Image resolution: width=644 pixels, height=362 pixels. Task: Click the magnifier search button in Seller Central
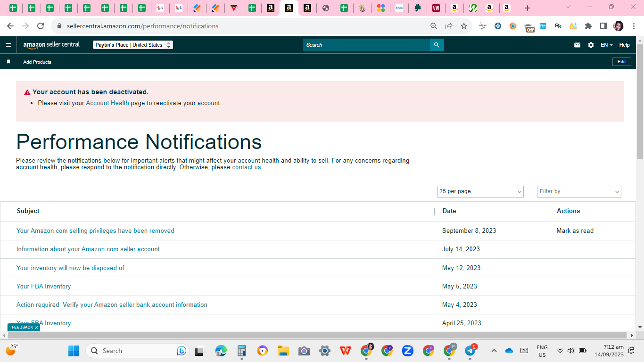(437, 45)
